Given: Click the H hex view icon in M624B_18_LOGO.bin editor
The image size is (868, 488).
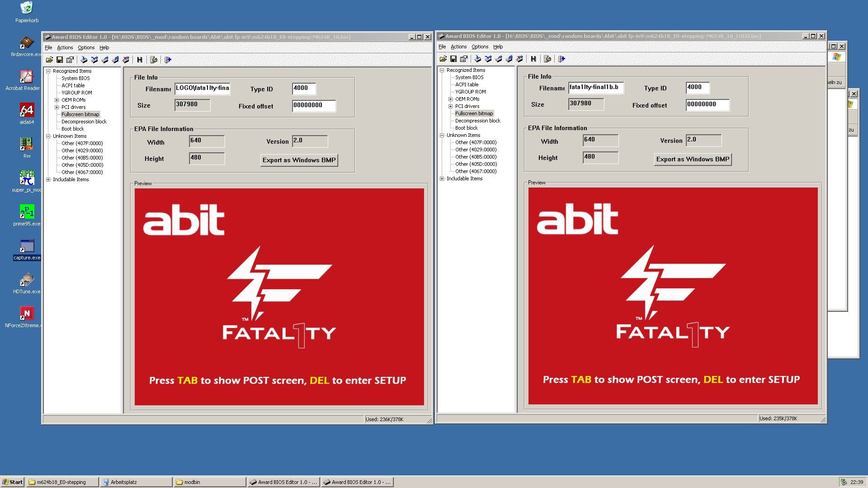Looking at the screenshot, I should click(x=533, y=59).
